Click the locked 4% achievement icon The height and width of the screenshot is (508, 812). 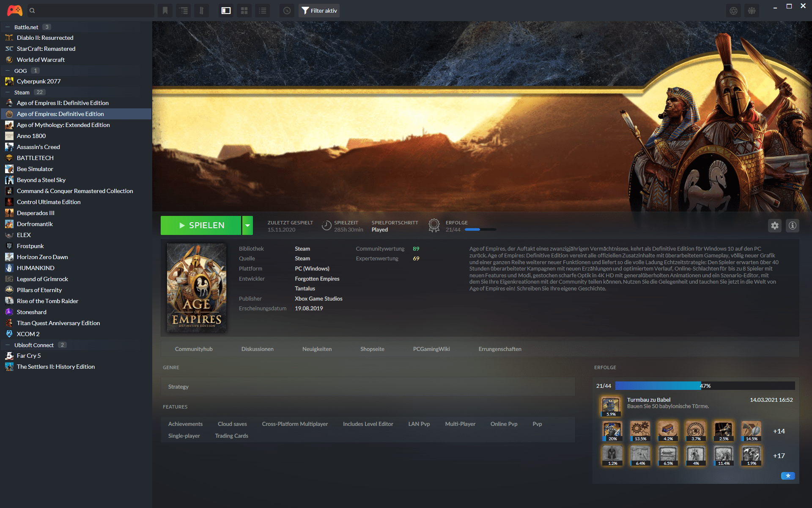(696, 456)
